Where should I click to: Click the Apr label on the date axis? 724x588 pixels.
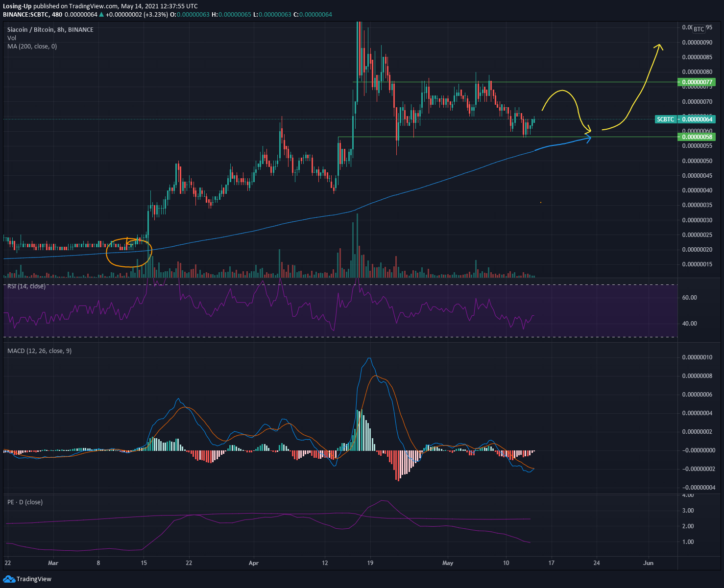(253, 563)
